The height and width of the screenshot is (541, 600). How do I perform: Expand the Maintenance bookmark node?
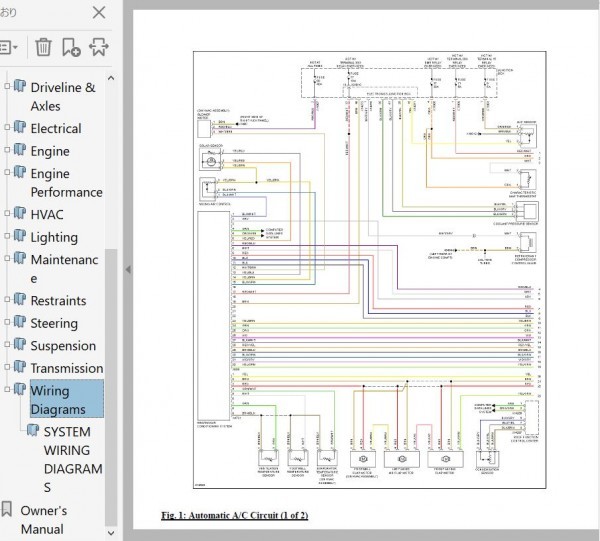tap(7, 258)
